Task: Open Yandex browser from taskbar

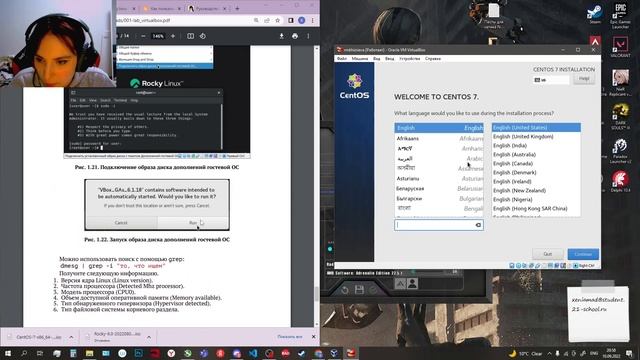Action: (x=171, y=353)
